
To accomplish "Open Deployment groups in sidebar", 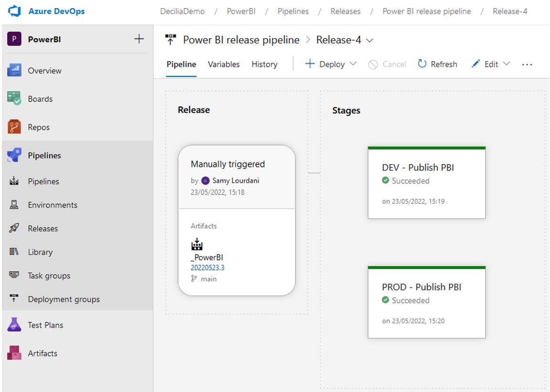I will [64, 299].
